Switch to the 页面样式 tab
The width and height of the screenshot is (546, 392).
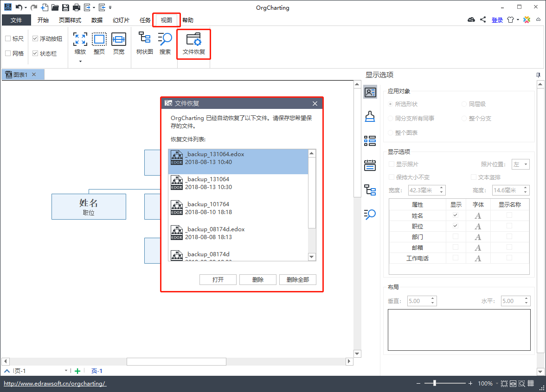[x=70, y=20]
